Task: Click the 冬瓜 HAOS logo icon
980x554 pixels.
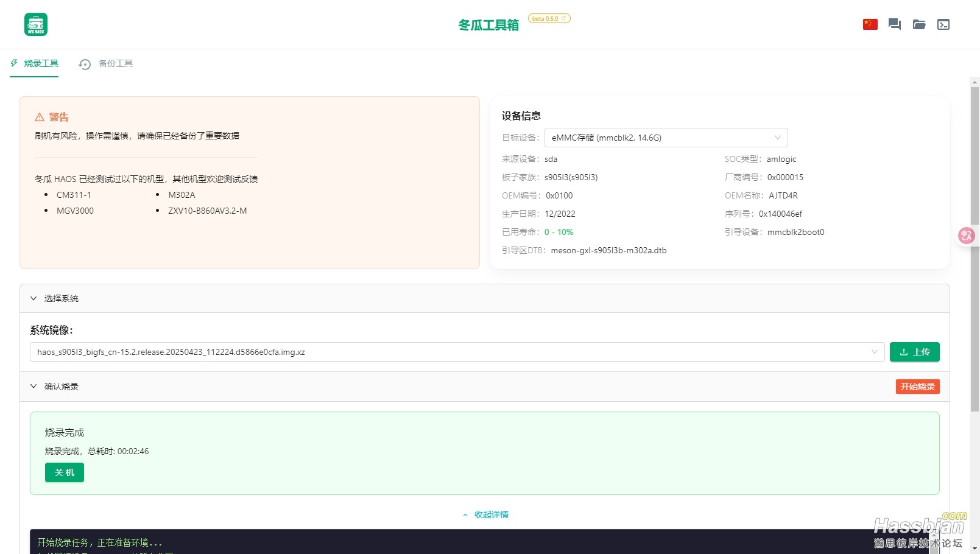Action: (x=36, y=24)
